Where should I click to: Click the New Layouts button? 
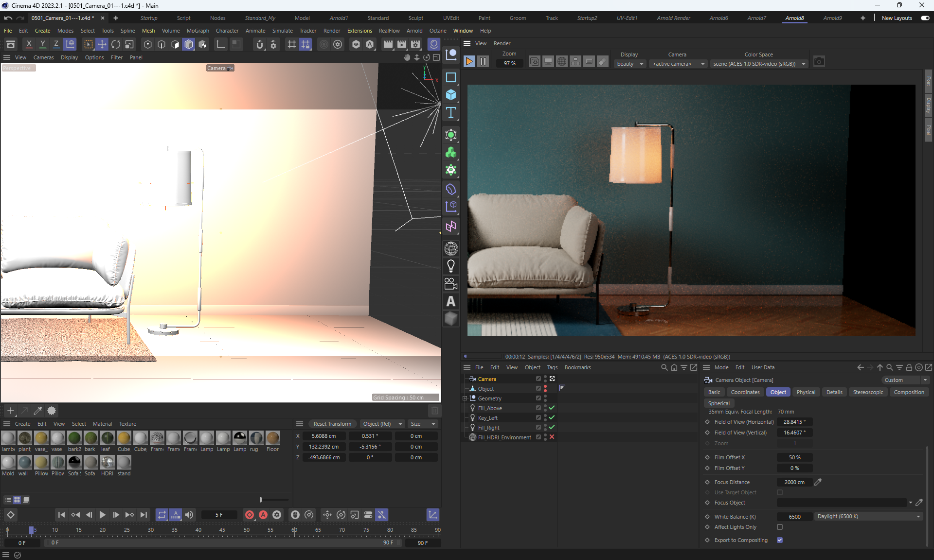tap(897, 18)
